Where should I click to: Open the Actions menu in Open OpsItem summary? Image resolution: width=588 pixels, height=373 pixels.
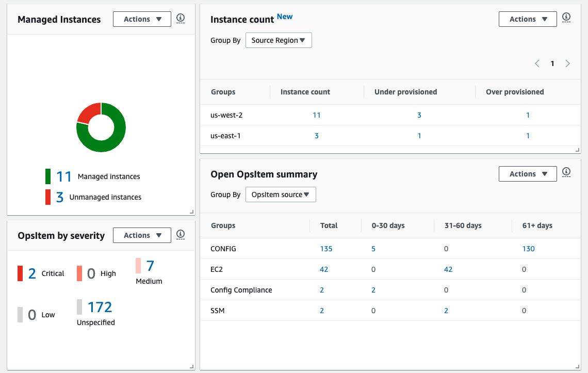(x=528, y=173)
